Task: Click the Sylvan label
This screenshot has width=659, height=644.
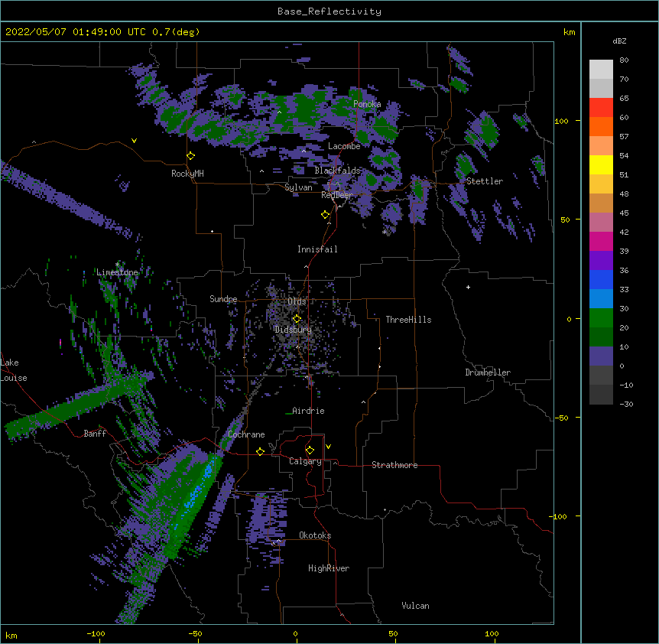Action: [298, 187]
